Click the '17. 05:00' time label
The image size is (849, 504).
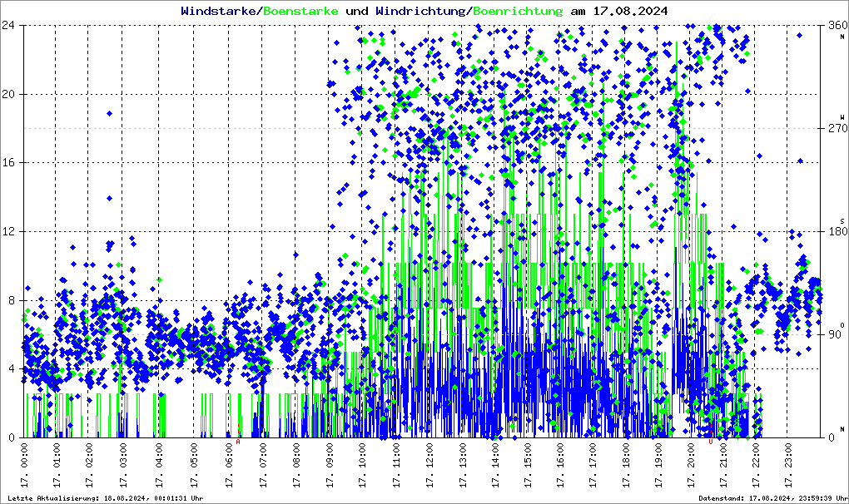(194, 465)
